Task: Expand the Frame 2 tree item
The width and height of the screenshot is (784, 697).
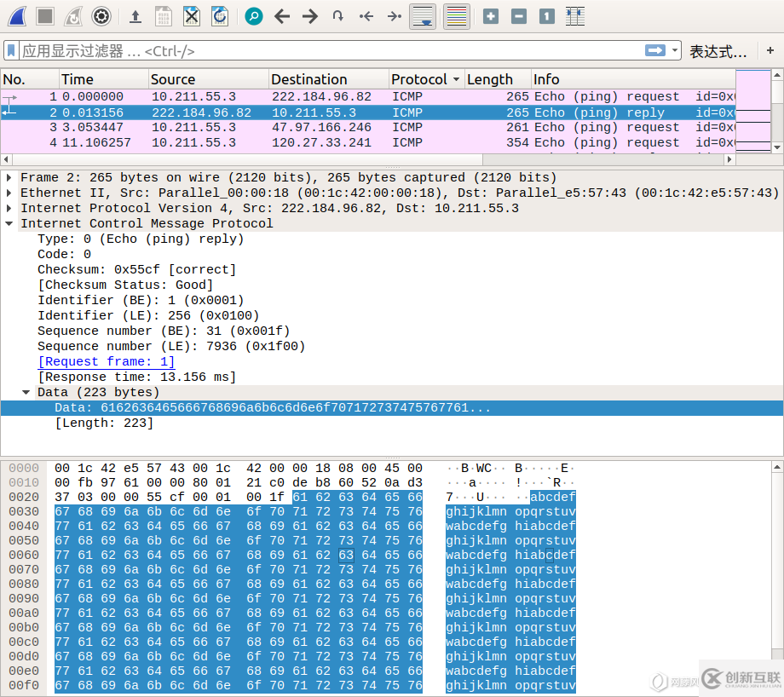Action: pyautogui.click(x=9, y=178)
